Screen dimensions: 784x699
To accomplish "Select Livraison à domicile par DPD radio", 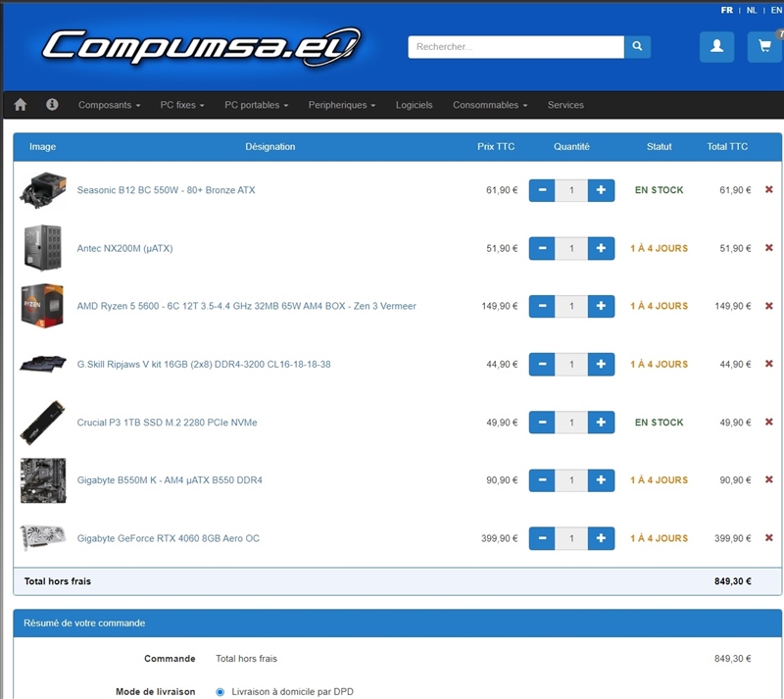I will click(x=220, y=692).
